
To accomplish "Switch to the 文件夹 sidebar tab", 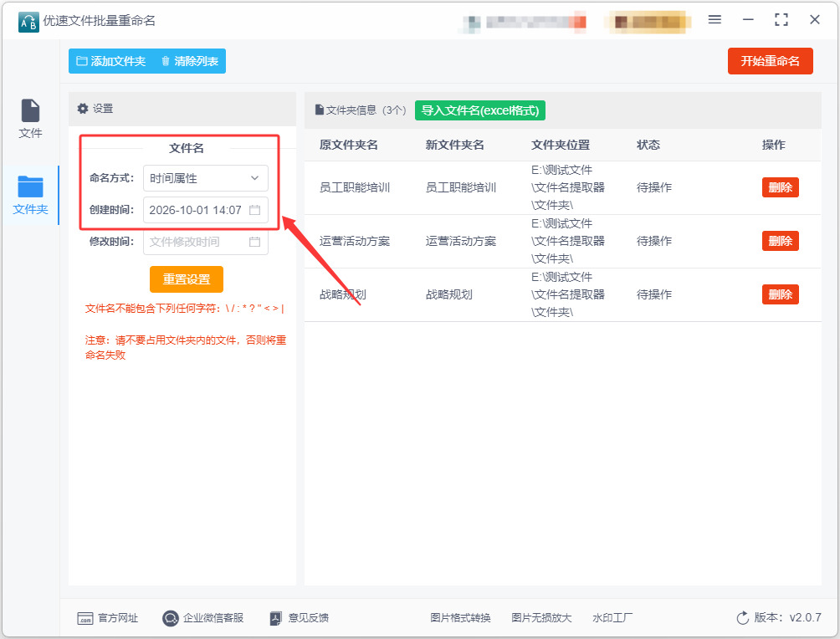I will pyautogui.click(x=30, y=195).
